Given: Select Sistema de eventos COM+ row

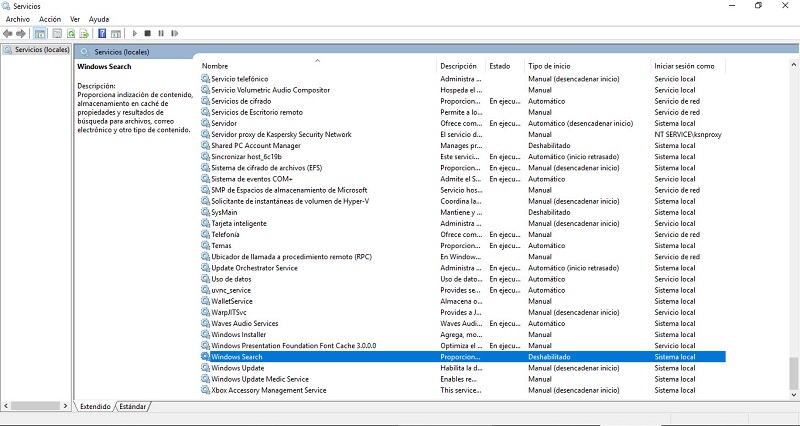Looking at the screenshot, I should pyautogui.click(x=463, y=179).
